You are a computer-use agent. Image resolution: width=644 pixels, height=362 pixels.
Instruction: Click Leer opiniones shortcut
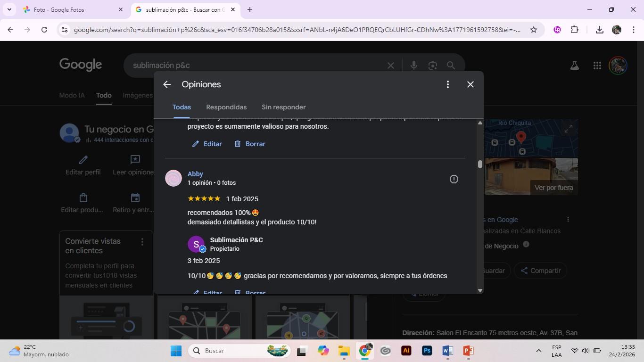tap(134, 165)
